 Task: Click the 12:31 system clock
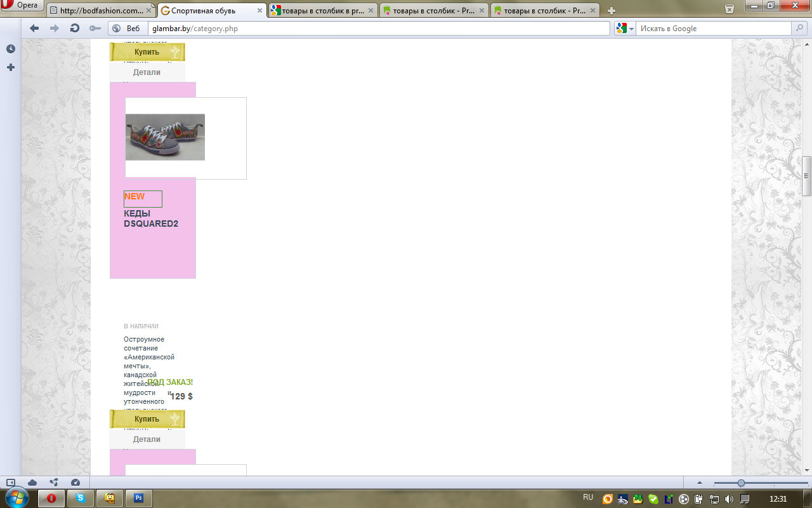pyautogui.click(x=778, y=499)
